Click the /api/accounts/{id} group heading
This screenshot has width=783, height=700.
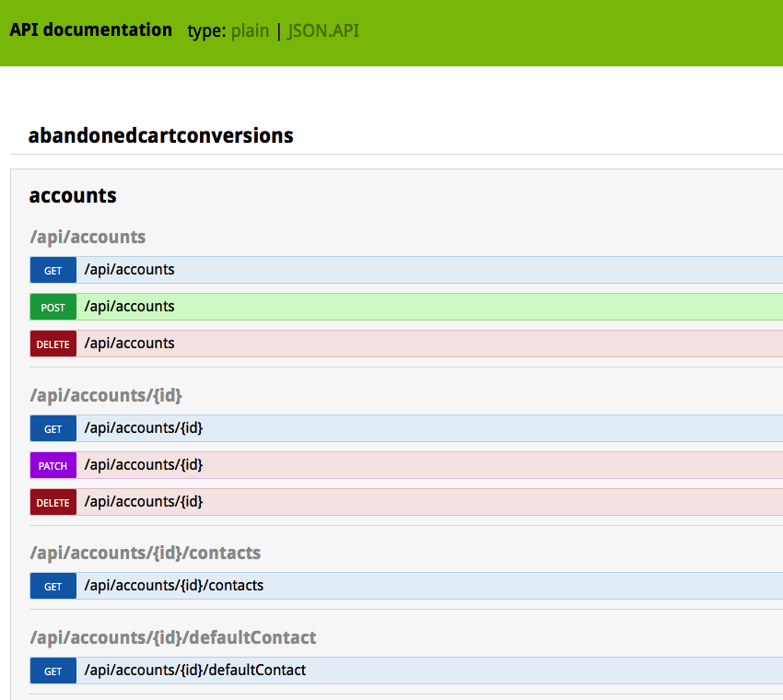click(x=106, y=395)
